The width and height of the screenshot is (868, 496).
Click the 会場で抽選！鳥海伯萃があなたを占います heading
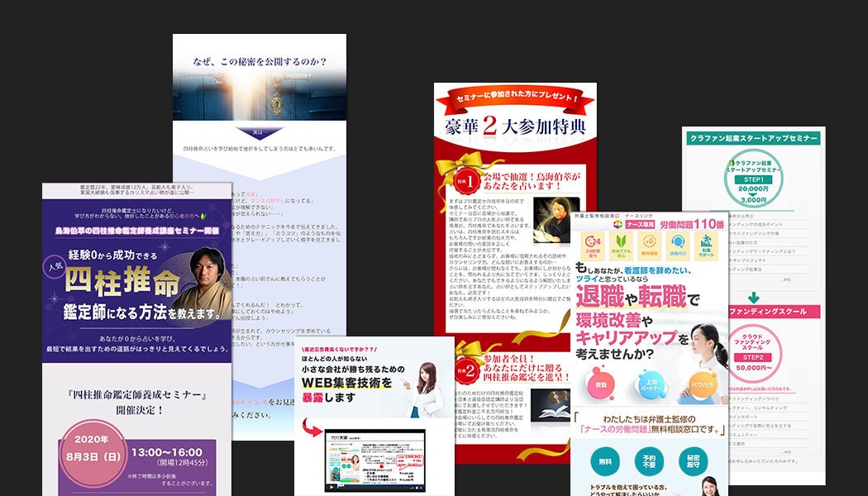point(532,182)
